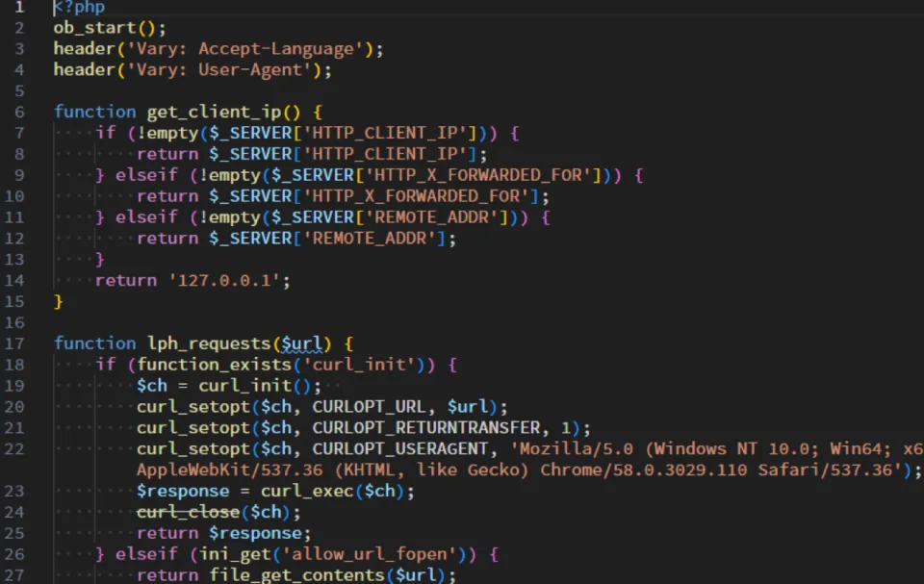
Task: Click function name lph_requests on line 17
Action: pos(209,343)
